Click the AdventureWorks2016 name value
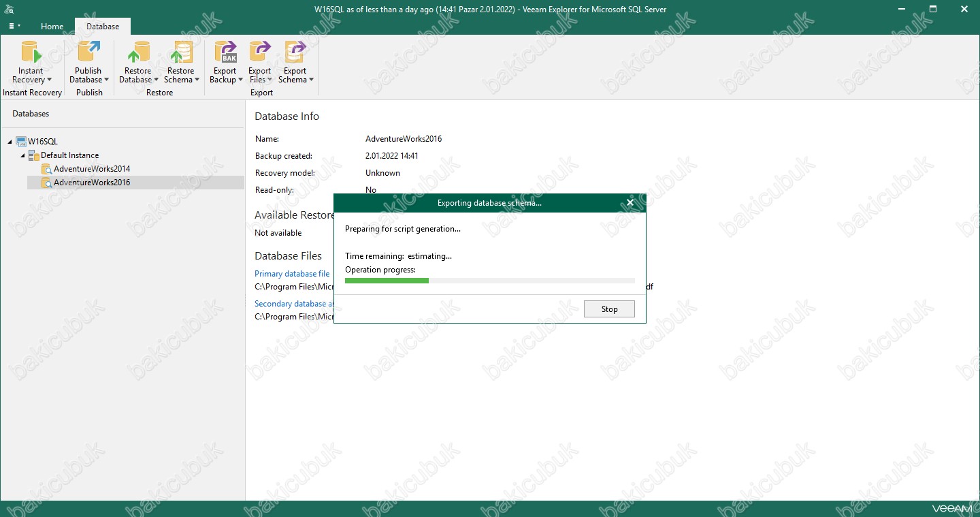 (x=404, y=139)
